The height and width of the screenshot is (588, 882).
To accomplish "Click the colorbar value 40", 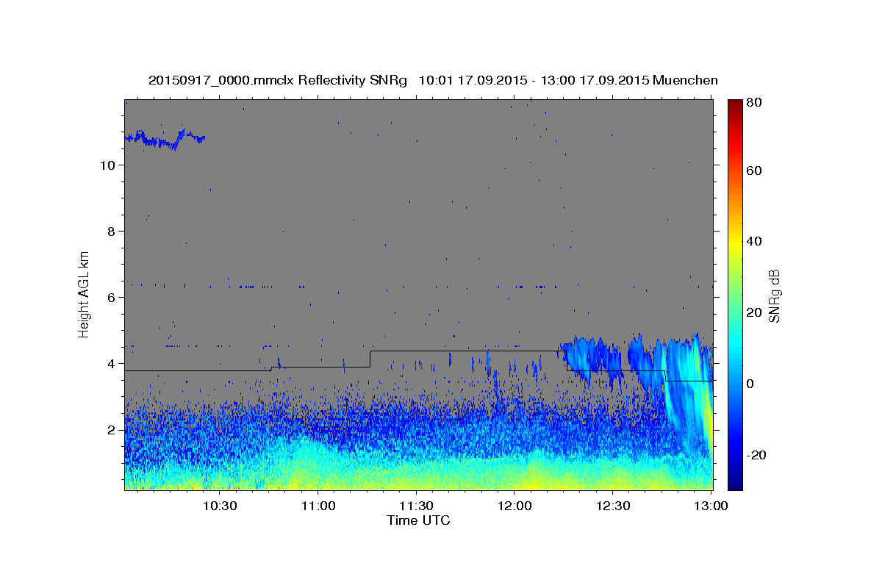I will pyautogui.click(x=753, y=241).
